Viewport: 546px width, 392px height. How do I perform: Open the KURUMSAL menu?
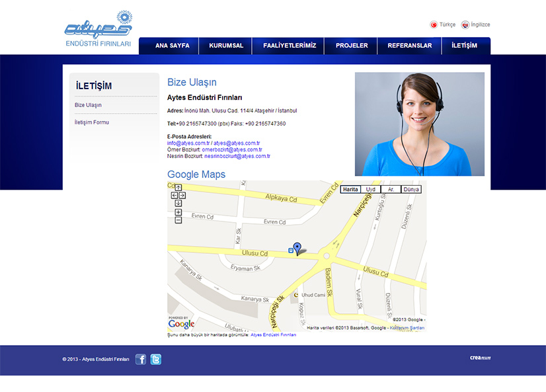(226, 46)
